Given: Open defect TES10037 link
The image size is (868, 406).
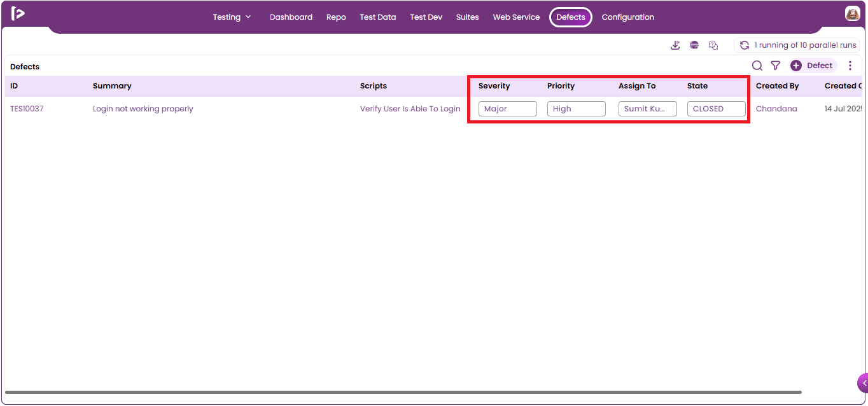Looking at the screenshot, I should point(27,109).
